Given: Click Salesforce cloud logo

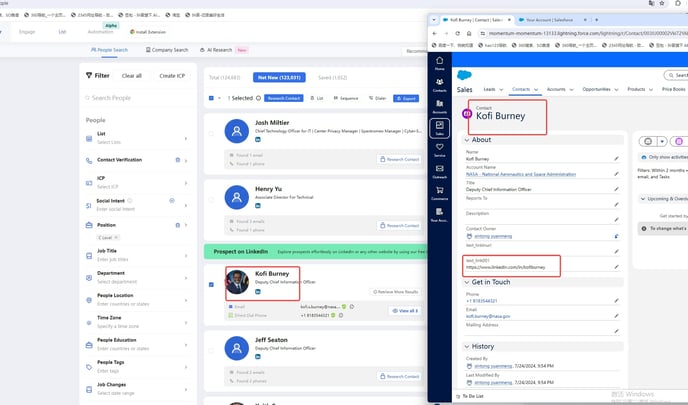Looking at the screenshot, I should point(464,75).
